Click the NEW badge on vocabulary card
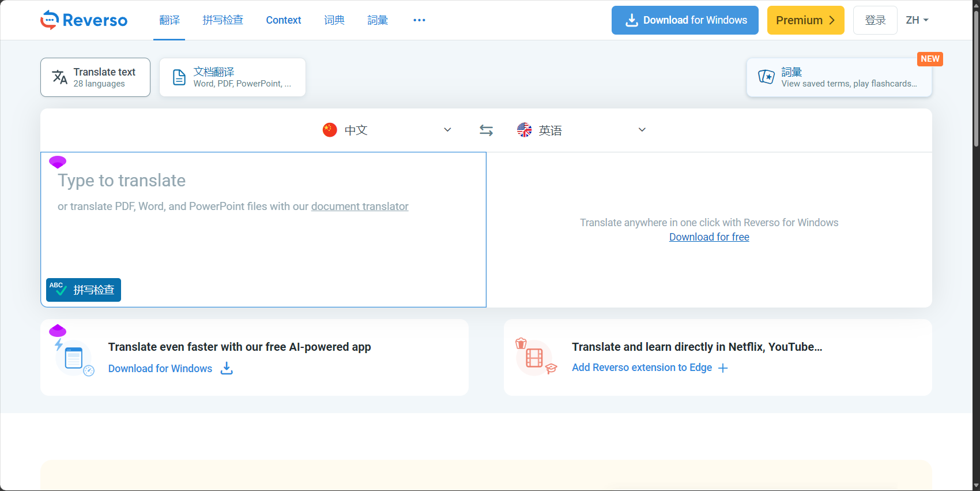This screenshot has width=980, height=491. (930, 59)
